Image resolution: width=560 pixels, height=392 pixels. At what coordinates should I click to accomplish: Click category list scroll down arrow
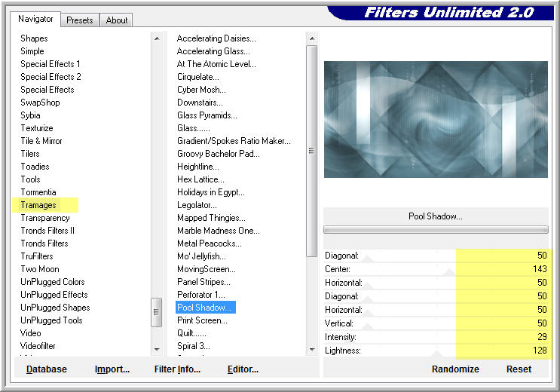(x=157, y=349)
